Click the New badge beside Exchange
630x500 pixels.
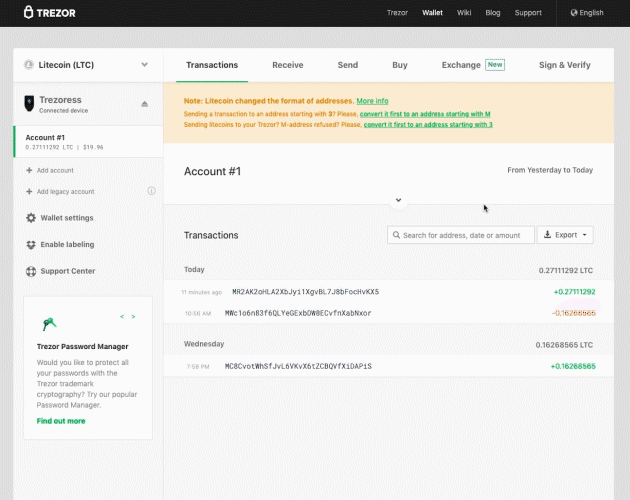[495, 65]
